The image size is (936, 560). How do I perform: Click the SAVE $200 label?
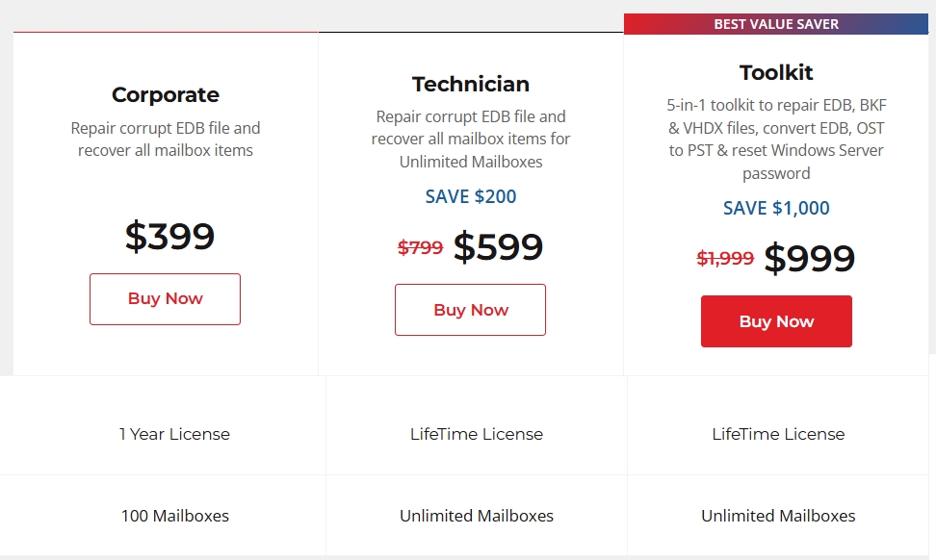coord(470,196)
